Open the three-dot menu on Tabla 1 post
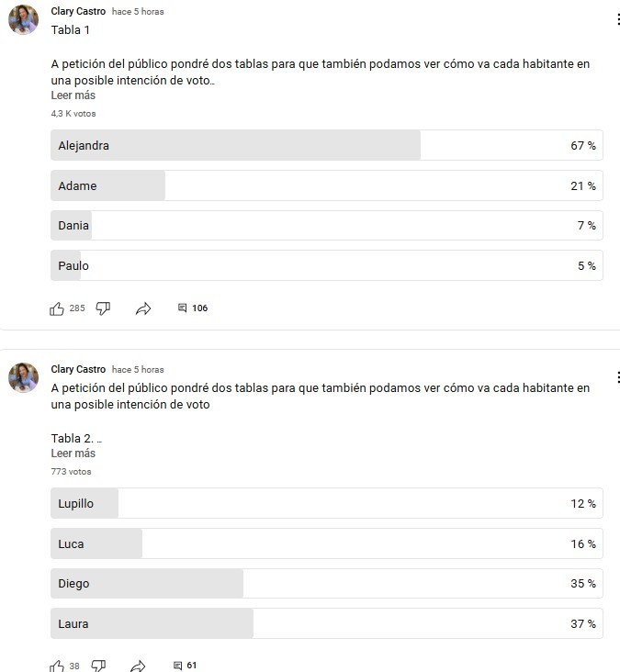The height and width of the screenshot is (672, 620). (x=617, y=20)
